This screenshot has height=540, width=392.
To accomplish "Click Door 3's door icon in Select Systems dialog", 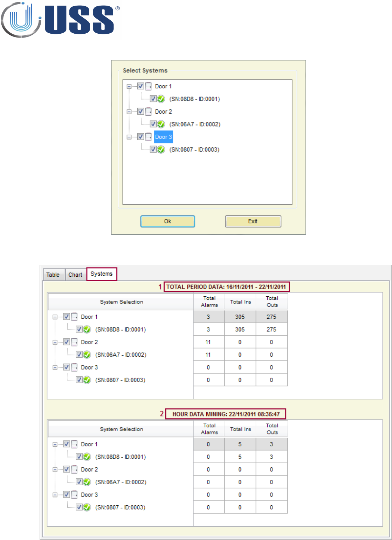I will 149,137.
